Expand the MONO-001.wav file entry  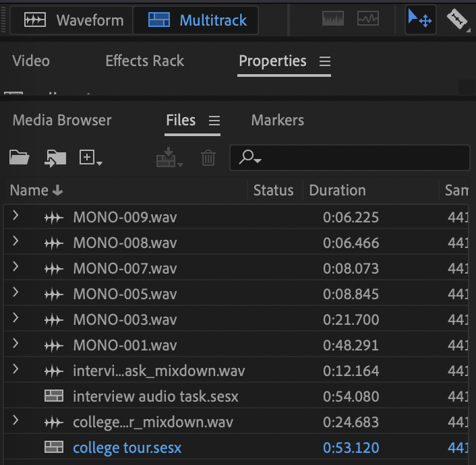tap(16, 344)
